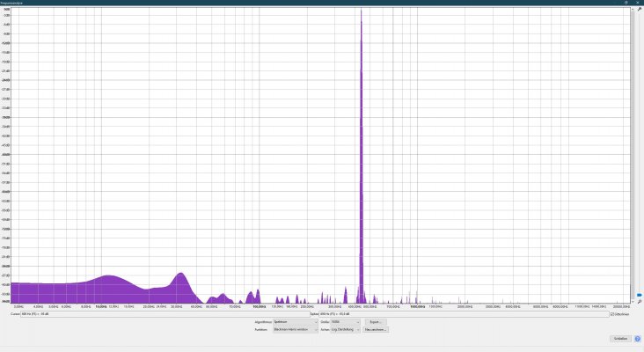The width and height of the screenshot is (644, 352).
Task: Click the zoom-in magnifier above the vertical slider
Action: [x=640, y=9]
